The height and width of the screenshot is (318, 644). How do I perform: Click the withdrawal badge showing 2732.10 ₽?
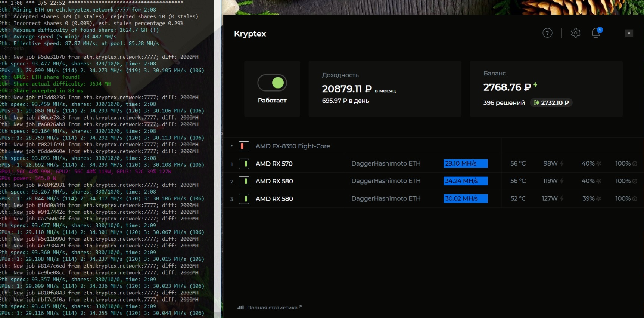coord(551,102)
